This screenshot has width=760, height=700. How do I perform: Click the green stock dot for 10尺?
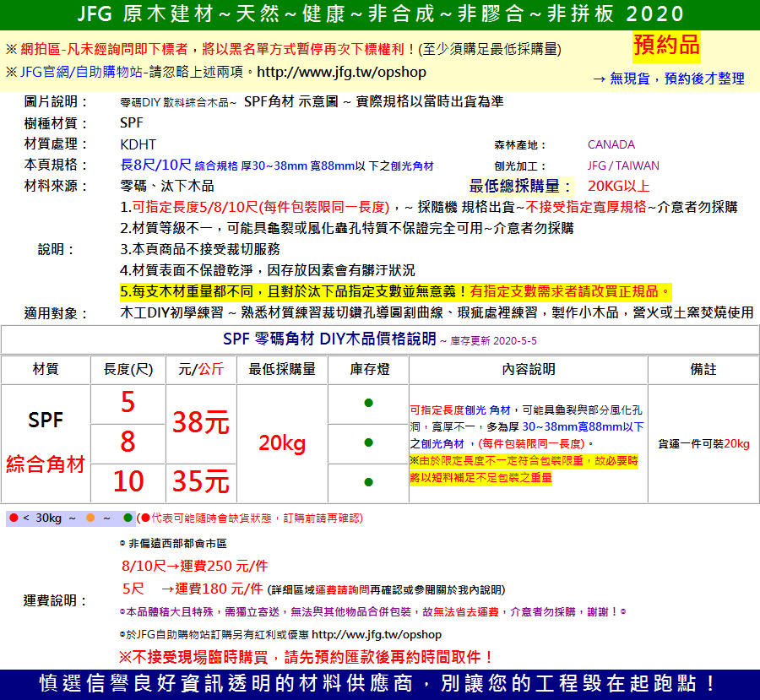click(x=368, y=482)
